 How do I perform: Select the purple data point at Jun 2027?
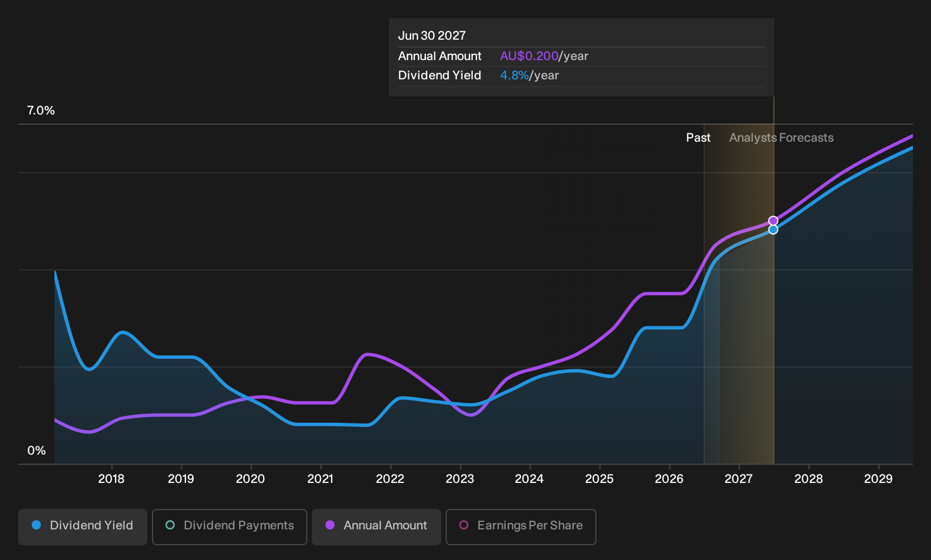pos(773,220)
